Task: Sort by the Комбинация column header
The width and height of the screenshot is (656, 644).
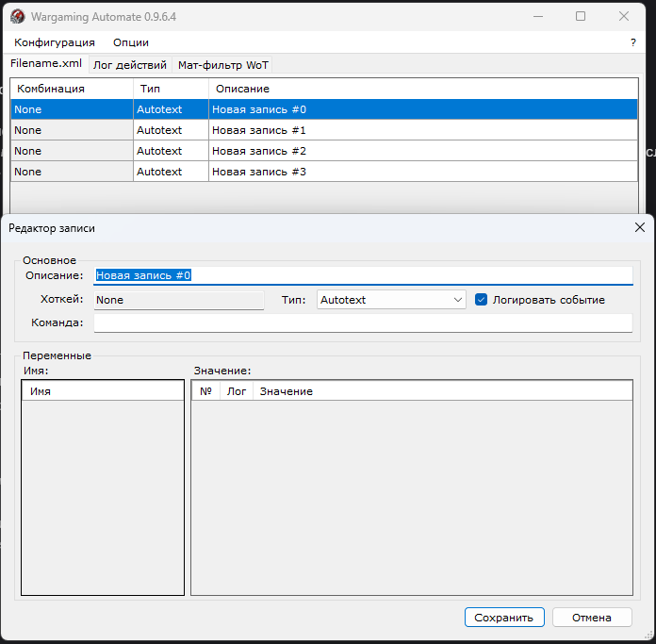Action: (72, 89)
